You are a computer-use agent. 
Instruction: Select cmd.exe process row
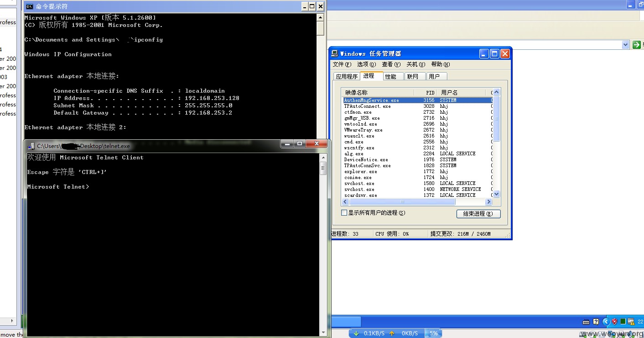click(x=417, y=142)
